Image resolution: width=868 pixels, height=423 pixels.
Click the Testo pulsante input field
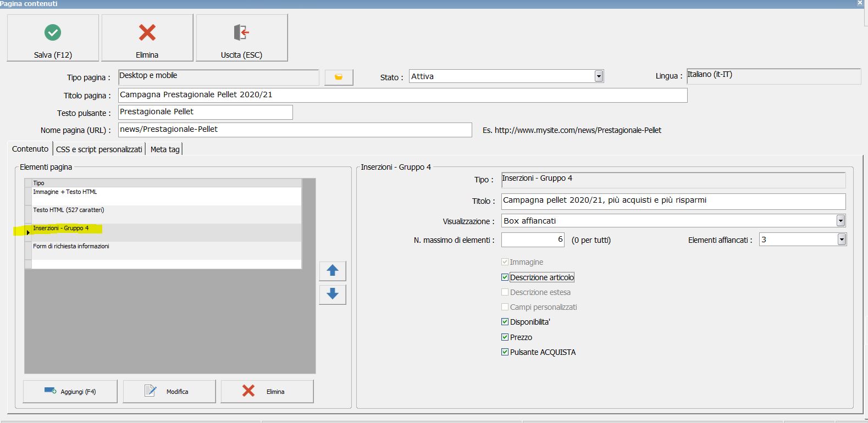pos(206,112)
